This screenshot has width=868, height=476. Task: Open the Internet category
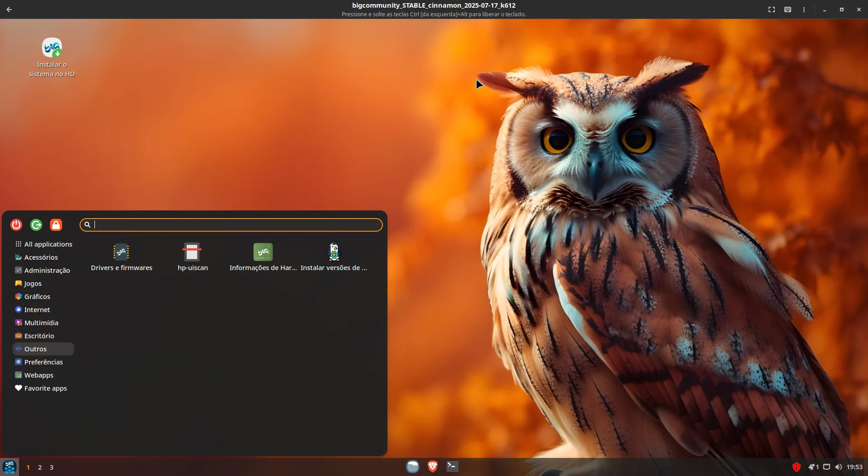[x=43, y=309]
